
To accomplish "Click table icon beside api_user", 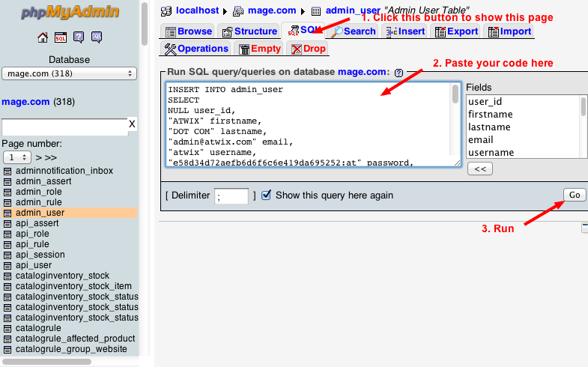I will point(7,266).
